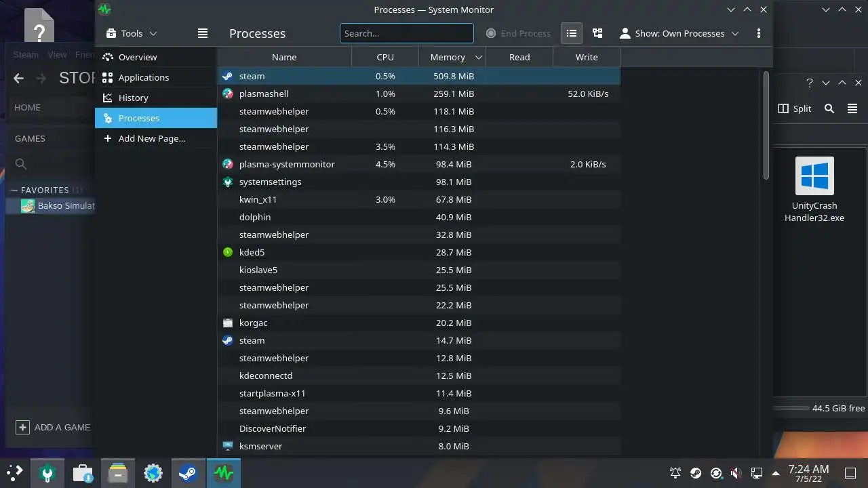Select the steam process using 509.8 MiB
This screenshot has width=868, height=488.
pos(418,76)
